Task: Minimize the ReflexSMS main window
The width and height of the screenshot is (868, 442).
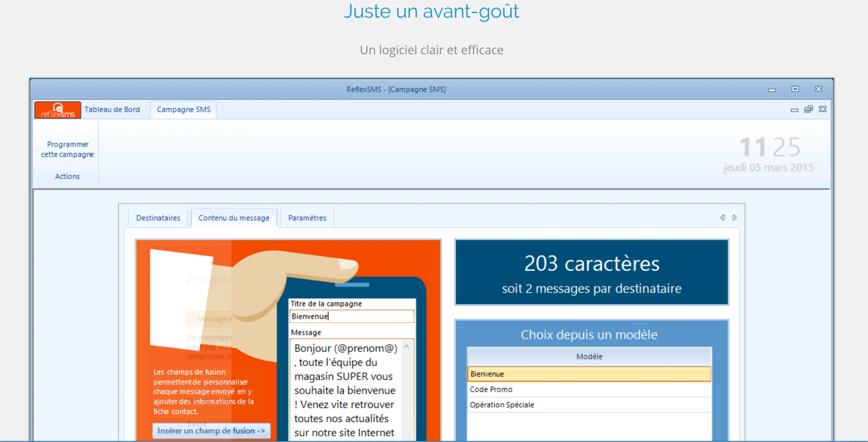Action: point(772,90)
